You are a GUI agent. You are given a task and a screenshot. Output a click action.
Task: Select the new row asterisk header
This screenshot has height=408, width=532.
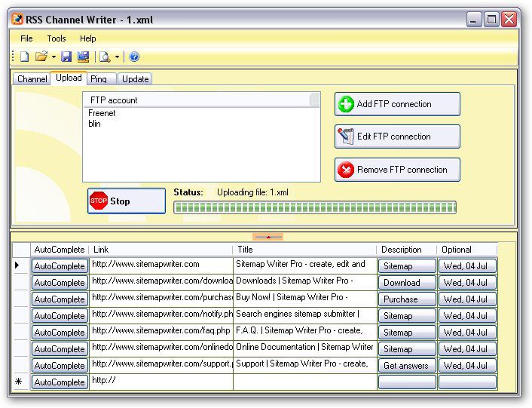pyautogui.click(x=21, y=382)
